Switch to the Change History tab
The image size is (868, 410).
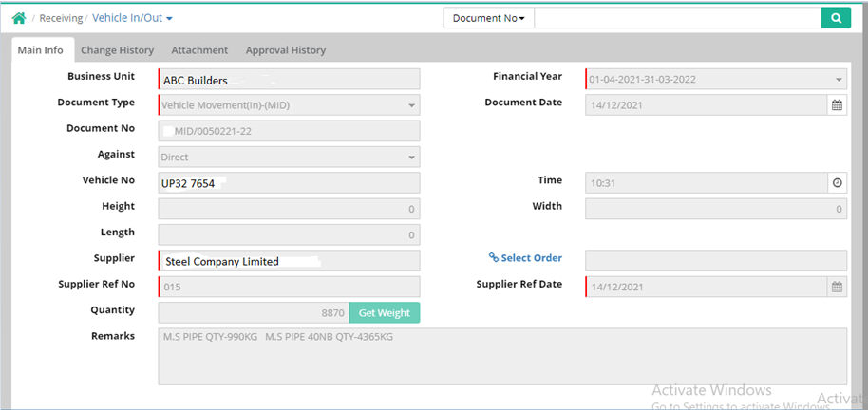pyautogui.click(x=117, y=50)
